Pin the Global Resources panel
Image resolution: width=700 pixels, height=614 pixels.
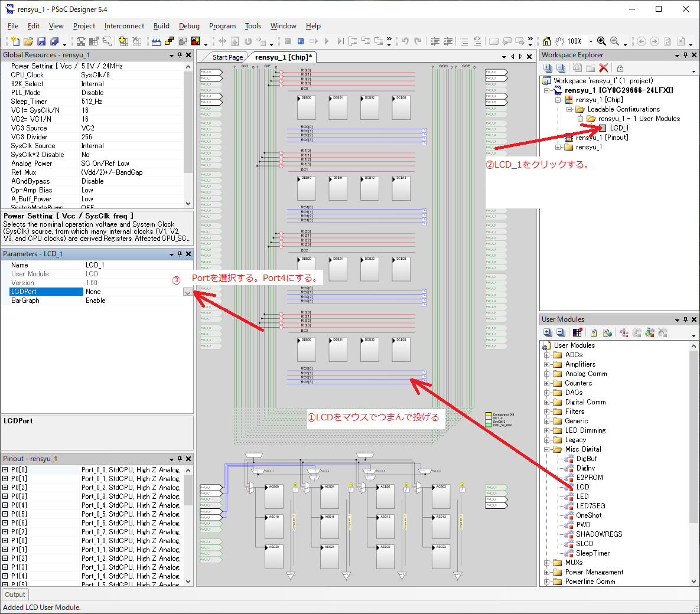180,55
